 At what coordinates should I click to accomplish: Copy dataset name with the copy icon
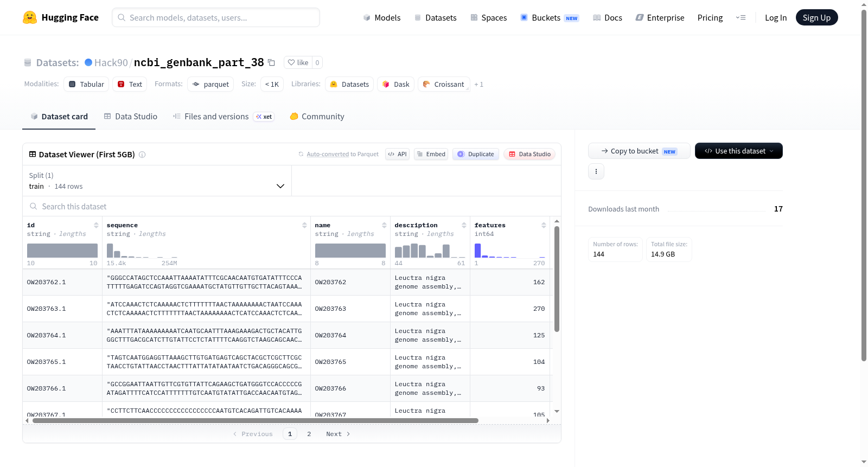(x=272, y=62)
